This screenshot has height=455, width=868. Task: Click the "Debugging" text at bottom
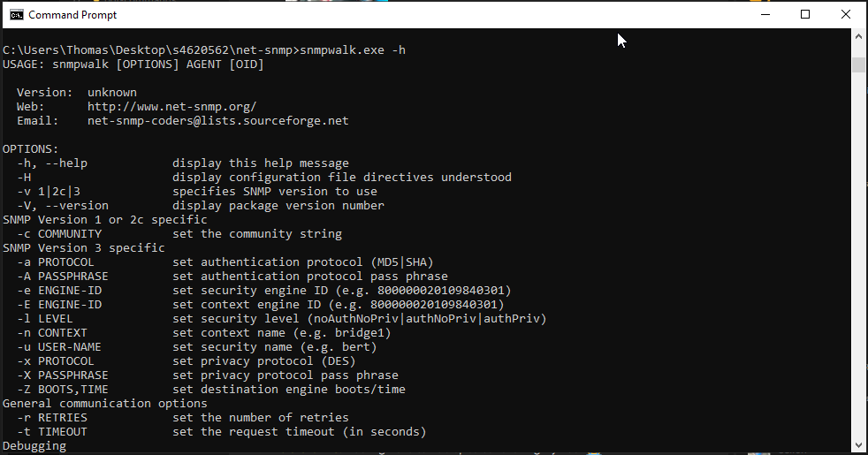[x=34, y=446]
